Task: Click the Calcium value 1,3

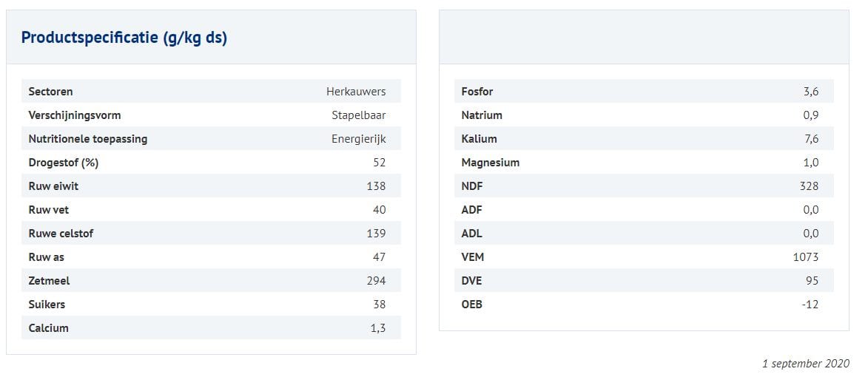Action: pyautogui.click(x=377, y=328)
